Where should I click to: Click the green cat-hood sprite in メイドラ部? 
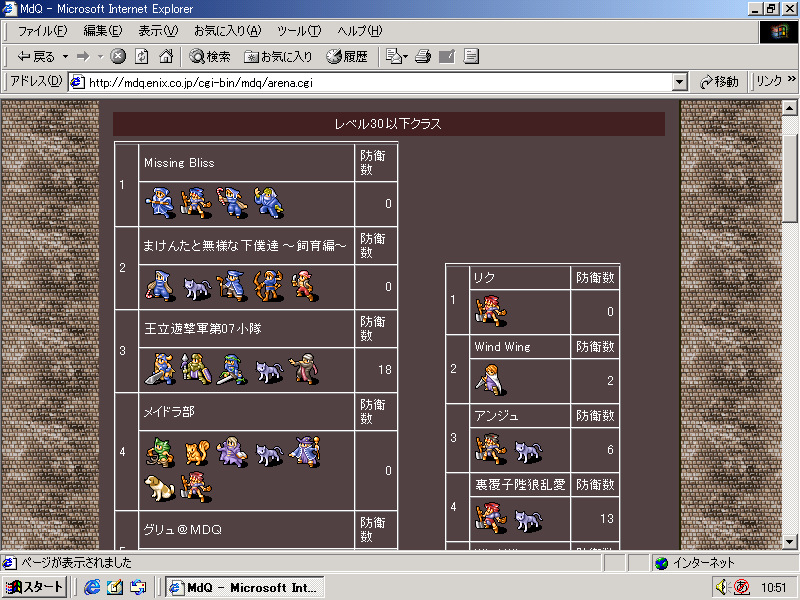[x=160, y=452]
